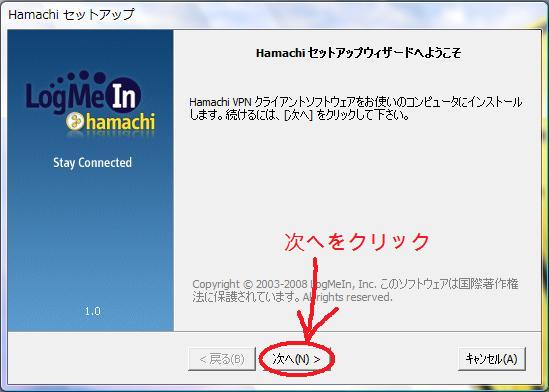Click the text beginning Hamachi VPN クライアントソフトウェア
Screen dimensions: 549x392
356,108
